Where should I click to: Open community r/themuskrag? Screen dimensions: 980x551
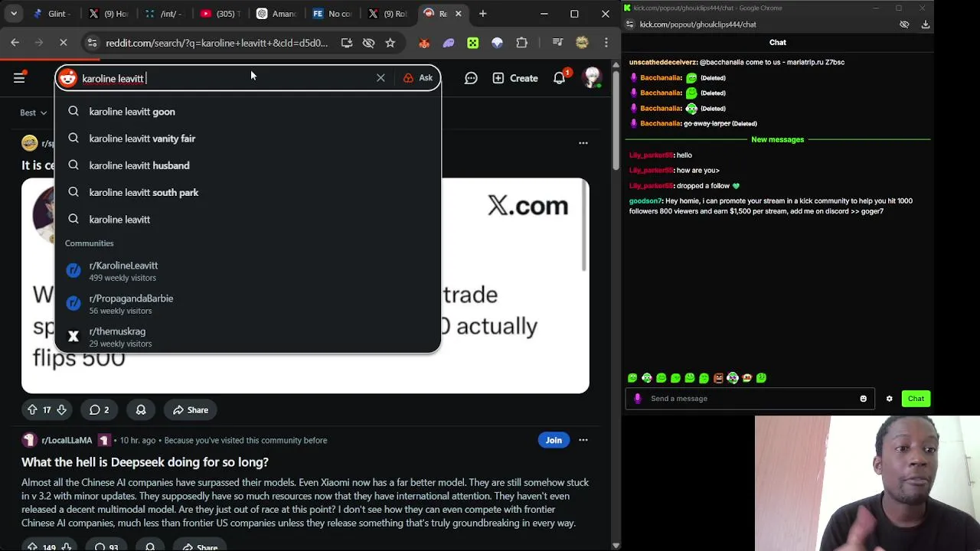248,337
